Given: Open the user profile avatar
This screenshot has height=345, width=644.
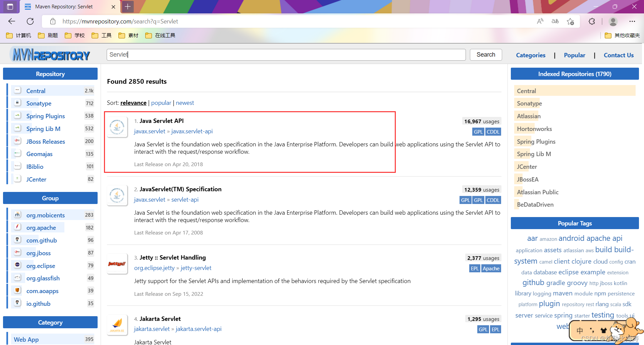Looking at the screenshot, I should coord(613,21).
